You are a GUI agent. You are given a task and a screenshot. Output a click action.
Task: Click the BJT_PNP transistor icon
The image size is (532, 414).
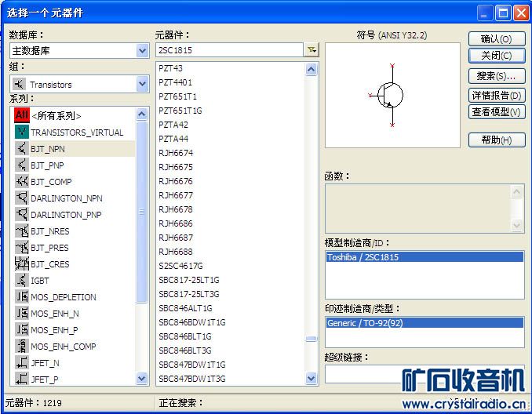click(22, 165)
